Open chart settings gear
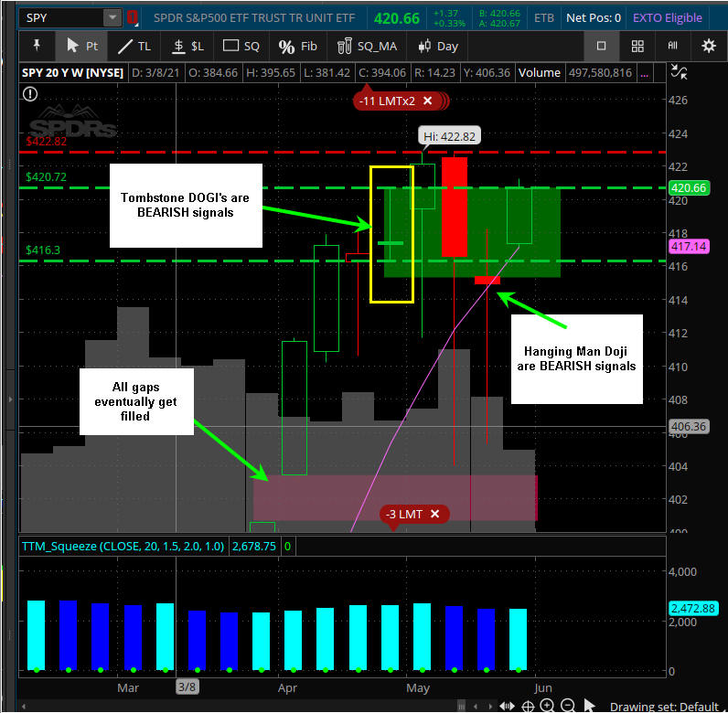Image resolution: width=728 pixels, height=713 pixels. click(x=709, y=46)
